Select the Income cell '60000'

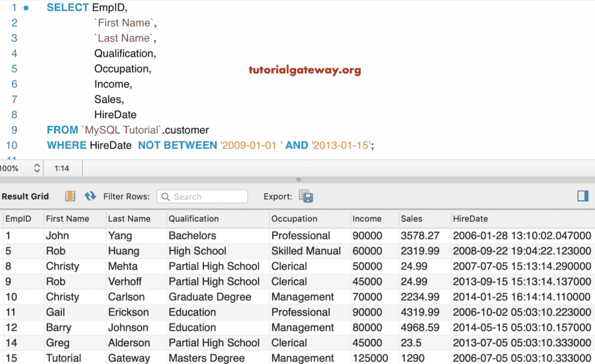367,251
